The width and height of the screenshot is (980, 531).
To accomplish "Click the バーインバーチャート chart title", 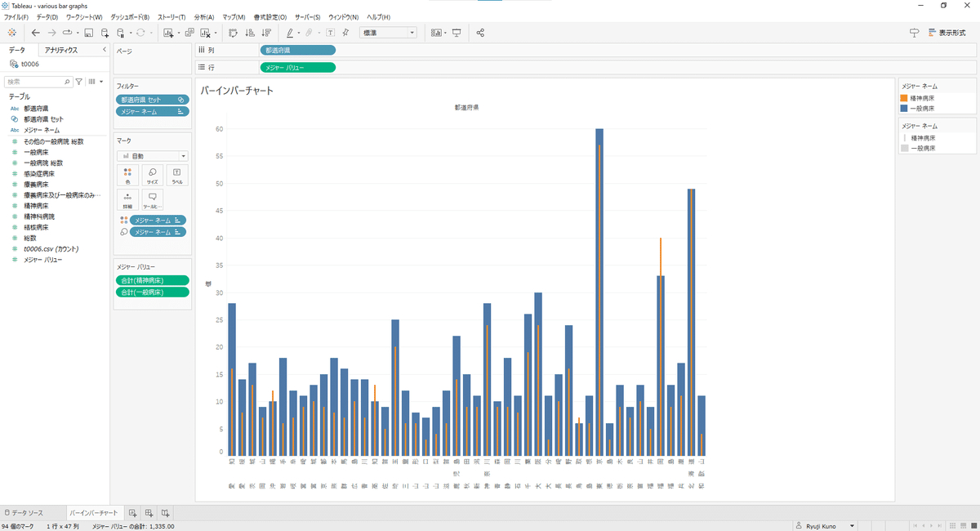I will [237, 91].
